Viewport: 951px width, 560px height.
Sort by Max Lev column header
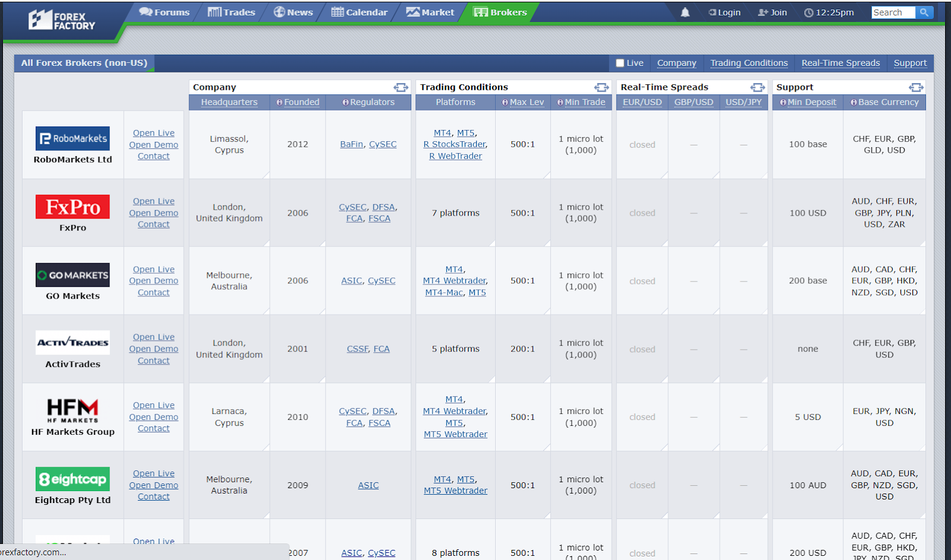pos(526,102)
